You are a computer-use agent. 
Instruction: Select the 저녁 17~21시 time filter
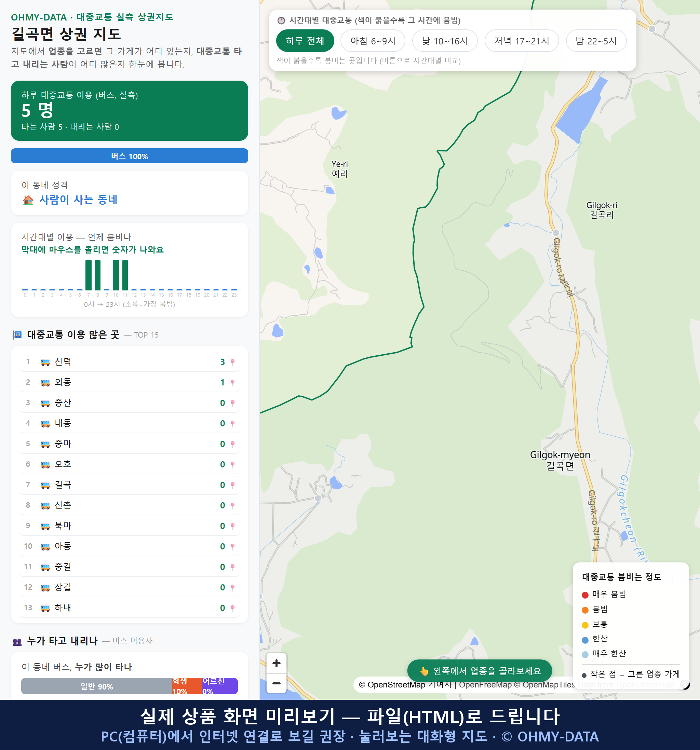[522, 41]
